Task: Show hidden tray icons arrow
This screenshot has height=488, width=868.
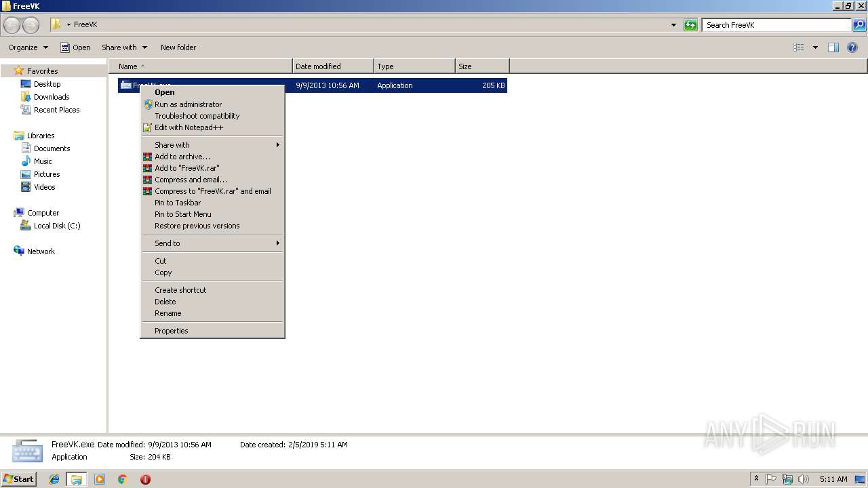Action: coord(756,479)
